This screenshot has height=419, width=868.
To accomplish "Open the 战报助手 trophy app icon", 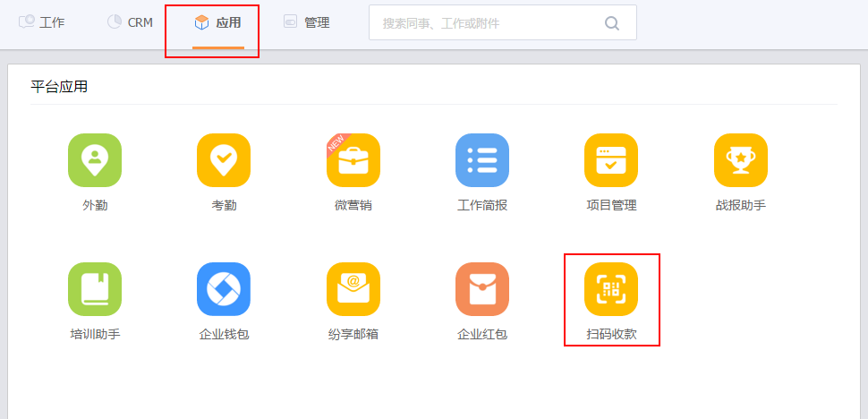I will click(740, 160).
